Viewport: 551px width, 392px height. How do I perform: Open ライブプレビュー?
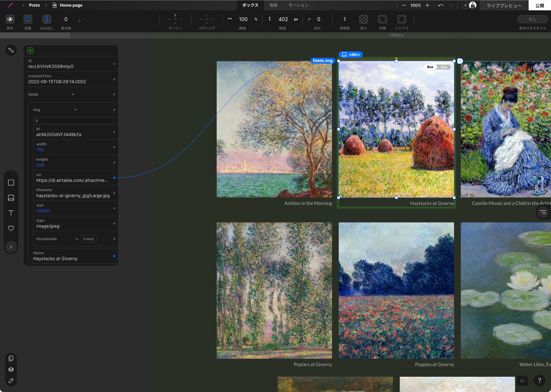(504, 5)
